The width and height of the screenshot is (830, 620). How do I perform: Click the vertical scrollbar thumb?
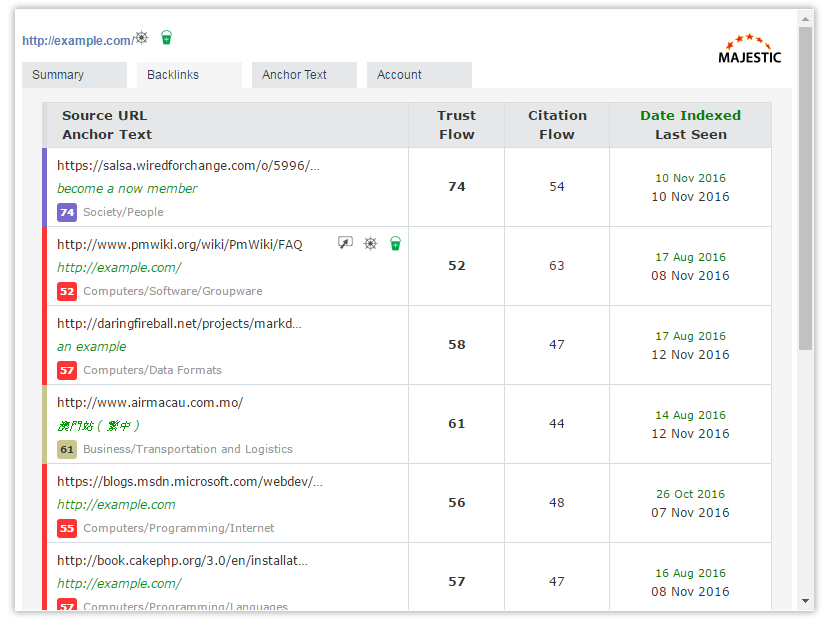point(806,190)
